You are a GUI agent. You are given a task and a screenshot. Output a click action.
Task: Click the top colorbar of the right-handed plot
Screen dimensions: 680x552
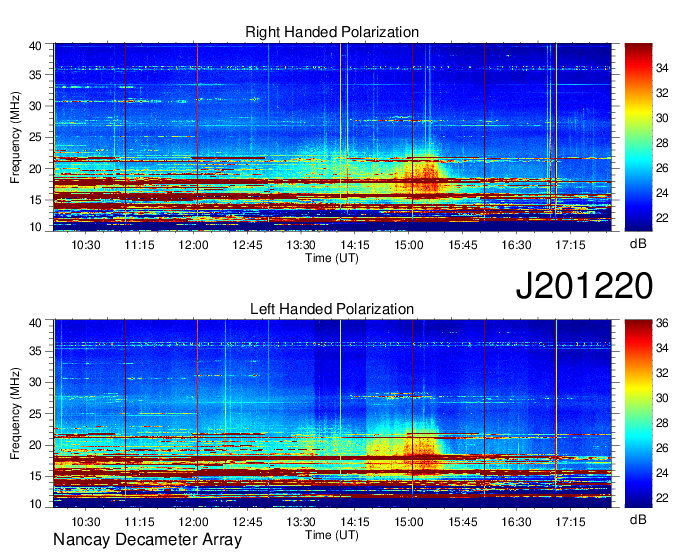coord(638,137)
